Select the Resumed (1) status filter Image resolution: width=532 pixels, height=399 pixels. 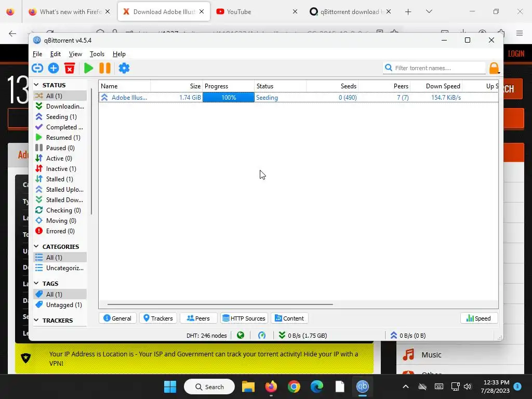[x=60, y=137]
